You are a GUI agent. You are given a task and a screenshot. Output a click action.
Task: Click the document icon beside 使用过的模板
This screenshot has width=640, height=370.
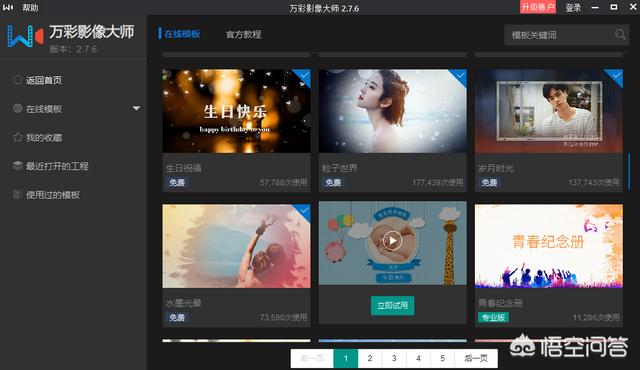tap(17, 195)
